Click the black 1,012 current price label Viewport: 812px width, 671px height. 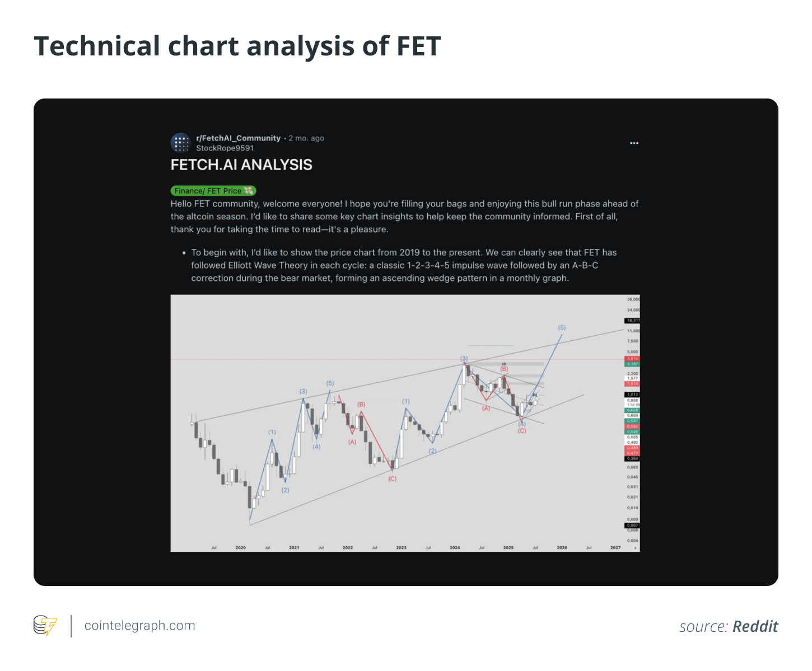click(x=632, y=395)
